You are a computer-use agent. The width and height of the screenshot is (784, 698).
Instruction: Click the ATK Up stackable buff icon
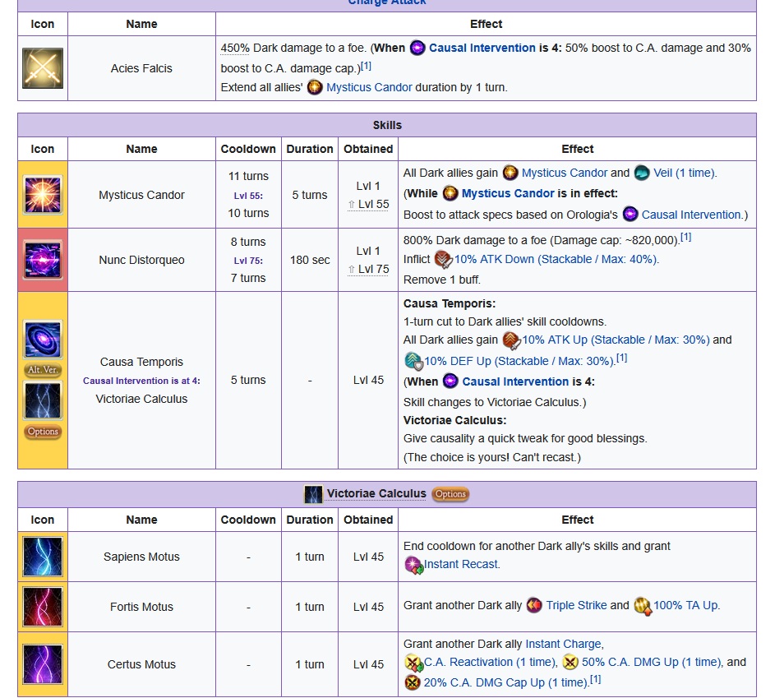511,340
